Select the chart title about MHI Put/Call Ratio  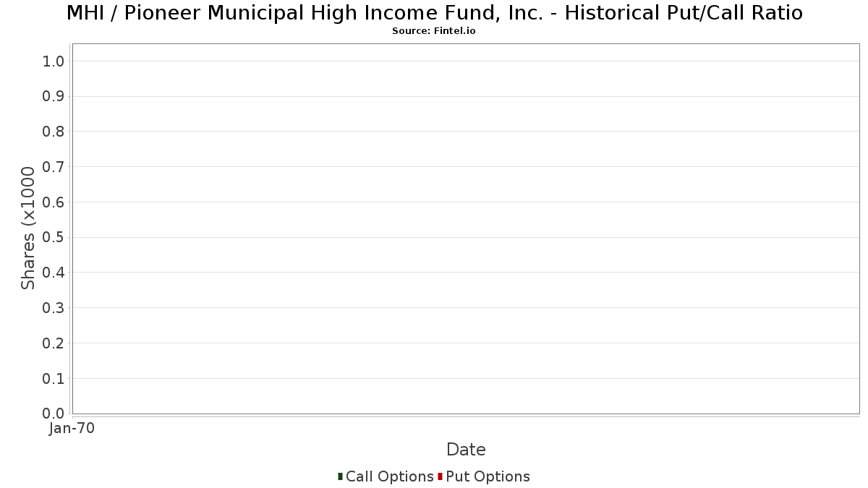(434, 13)
